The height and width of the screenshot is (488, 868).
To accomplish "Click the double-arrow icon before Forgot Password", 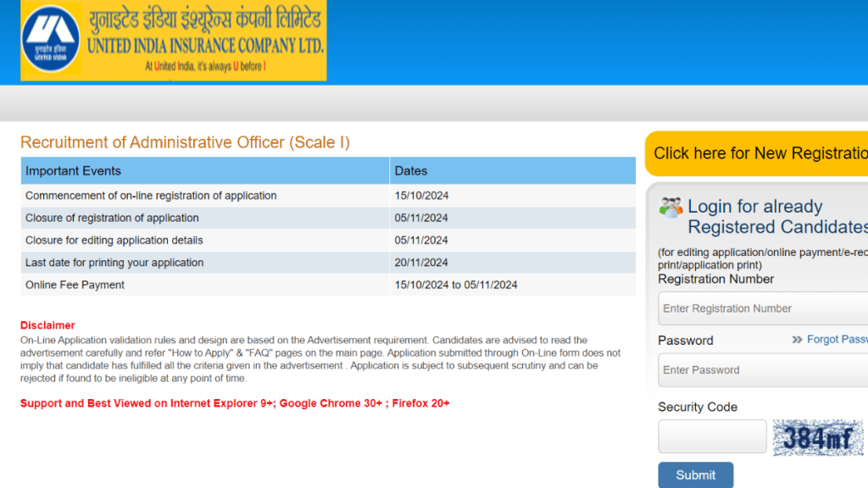I will coord(797,340).
